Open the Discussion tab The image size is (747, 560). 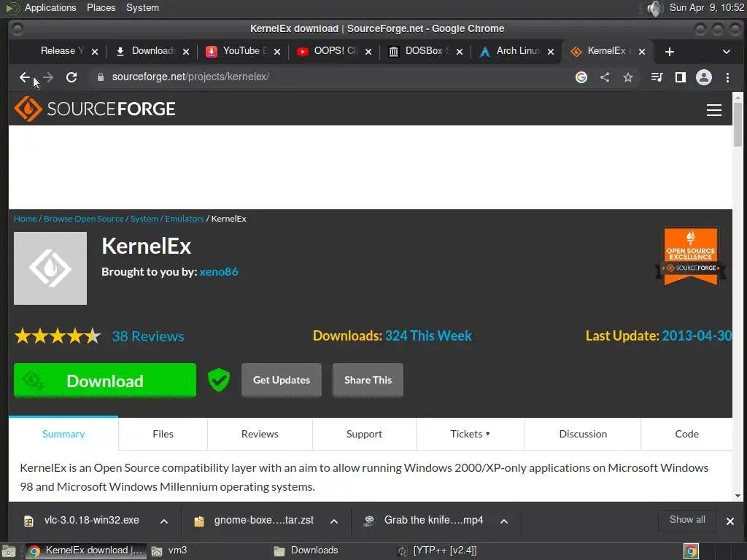coord(583,434)
